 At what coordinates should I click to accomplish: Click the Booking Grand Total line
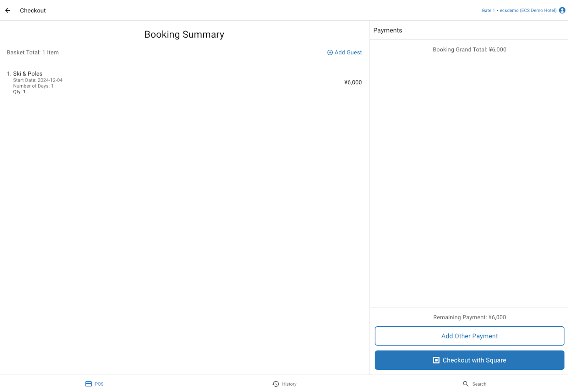469,50
